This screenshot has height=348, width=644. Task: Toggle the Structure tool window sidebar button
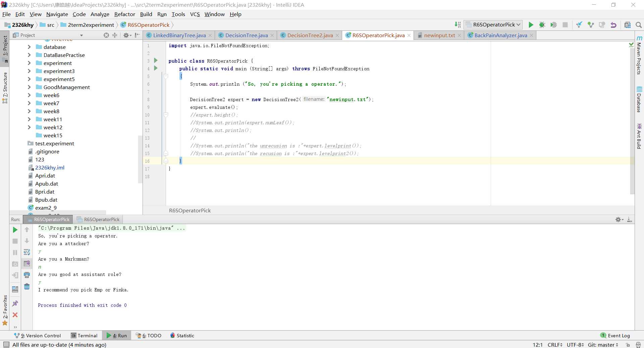(5, 88)
